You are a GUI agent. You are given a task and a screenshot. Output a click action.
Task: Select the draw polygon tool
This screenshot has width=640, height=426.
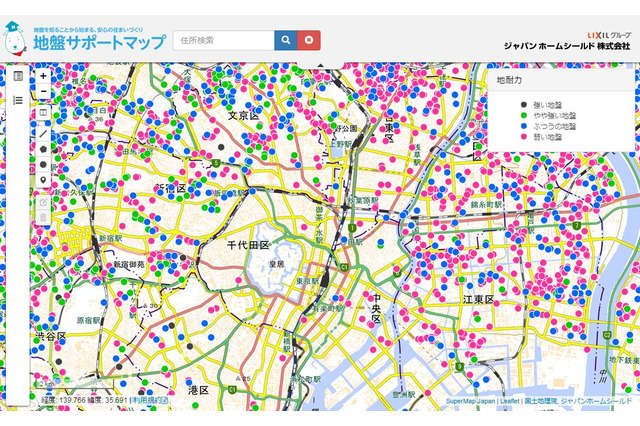click(43, 149)
